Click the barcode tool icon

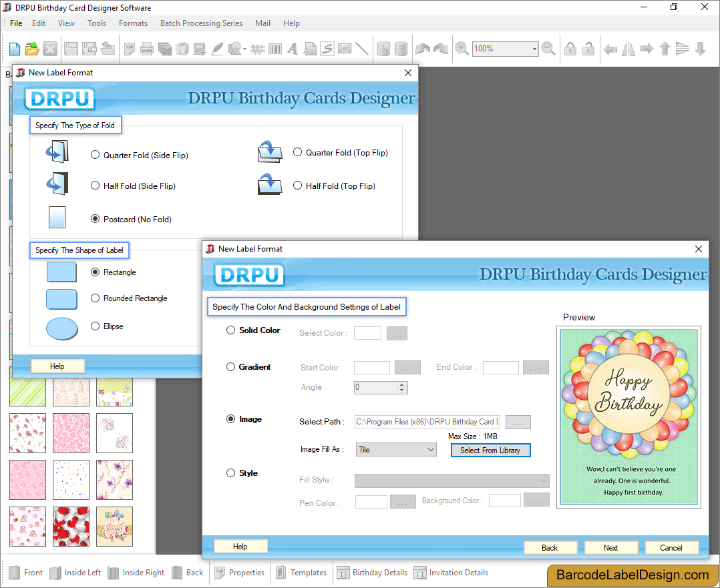click(x=275, y=49)
